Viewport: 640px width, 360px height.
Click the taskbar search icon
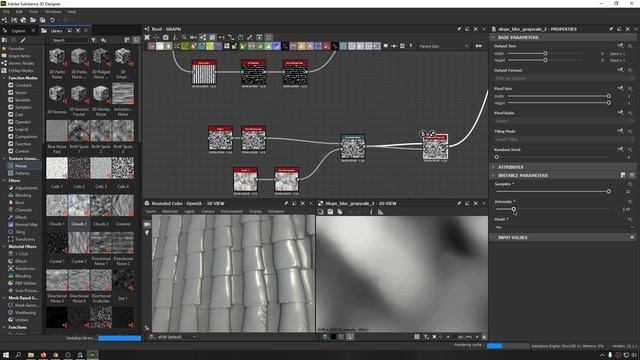(18, 355)
